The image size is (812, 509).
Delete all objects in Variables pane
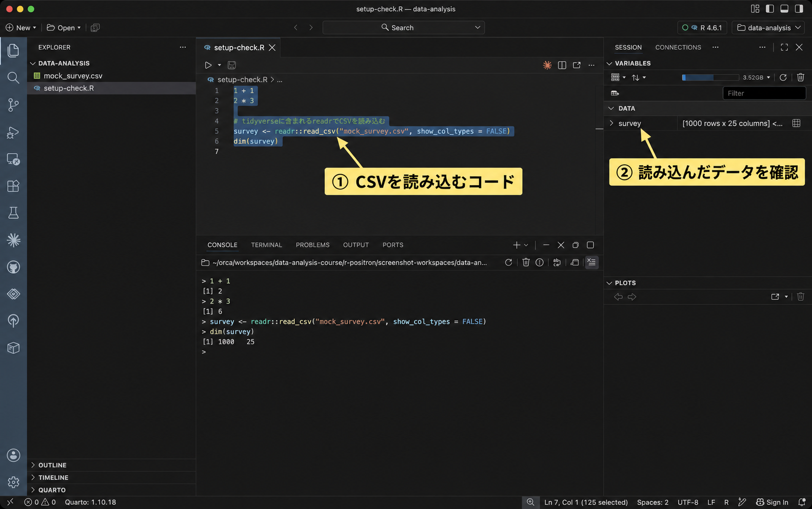point(801,77)
